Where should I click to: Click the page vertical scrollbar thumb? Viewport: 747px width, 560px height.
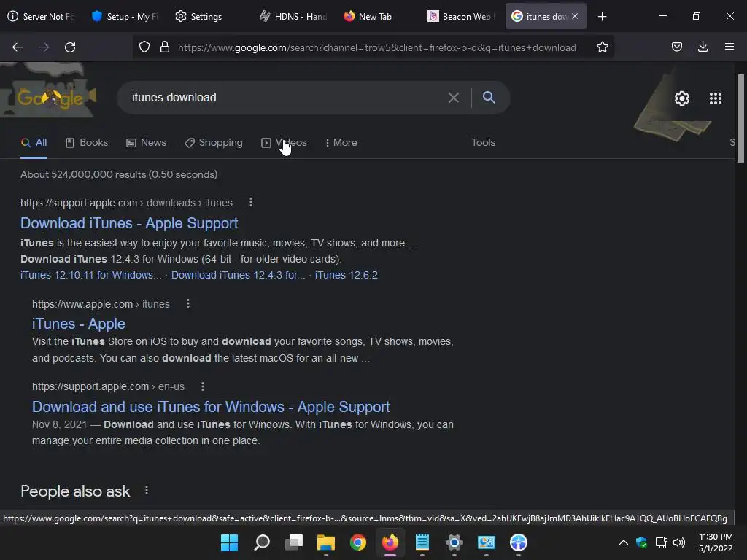740,119
